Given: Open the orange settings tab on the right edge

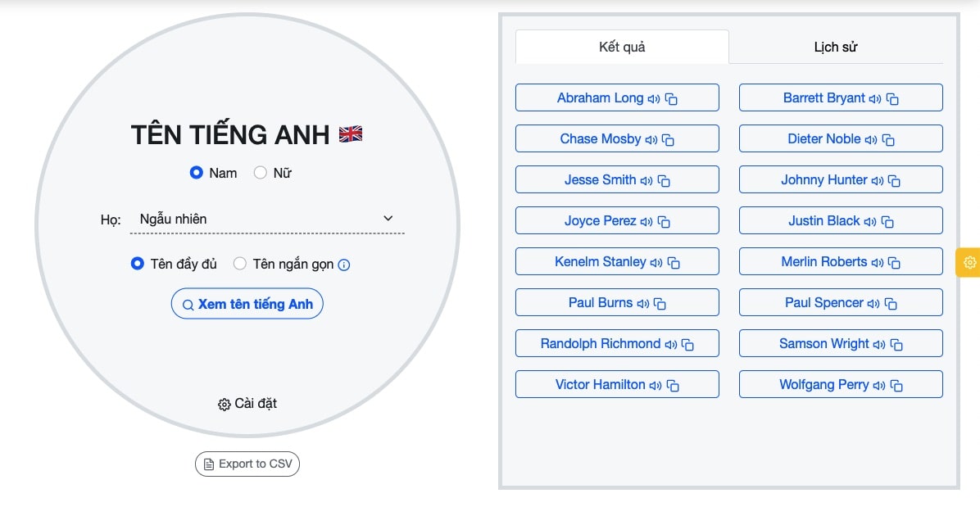Looking at the screenshot, I should pyautogui.click(x=970, y=262).
